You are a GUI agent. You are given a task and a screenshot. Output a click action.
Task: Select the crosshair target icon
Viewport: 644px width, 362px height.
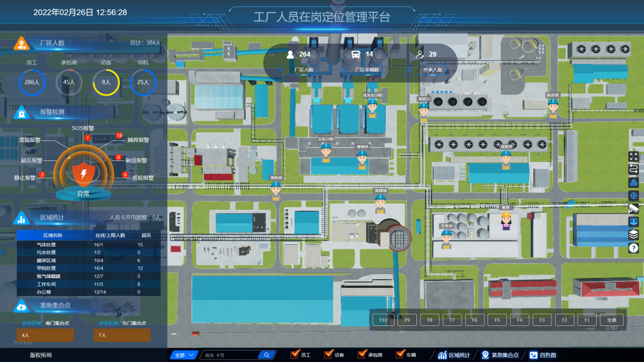tap(633, 195)
